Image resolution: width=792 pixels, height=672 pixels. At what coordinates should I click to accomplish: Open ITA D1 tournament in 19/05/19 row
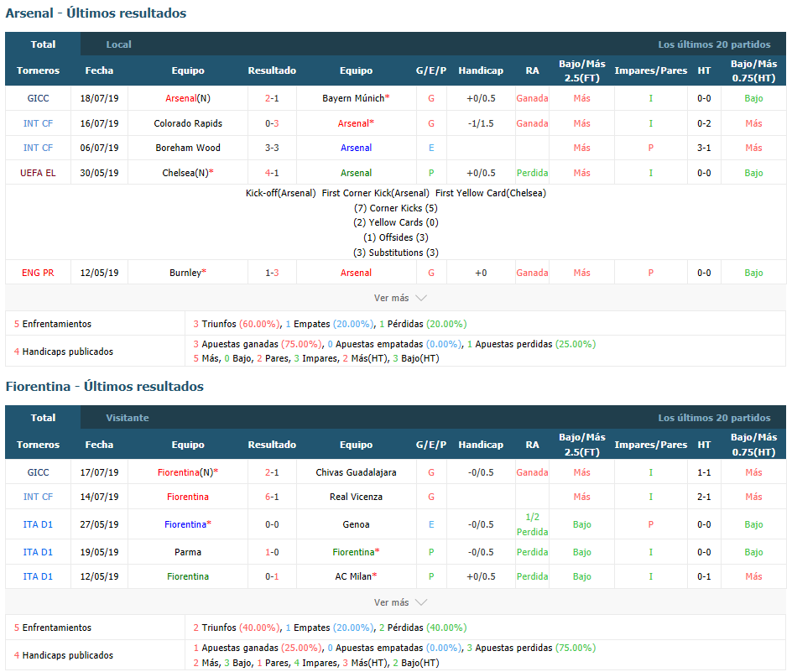pyautogui.click(x=38, y=552)
